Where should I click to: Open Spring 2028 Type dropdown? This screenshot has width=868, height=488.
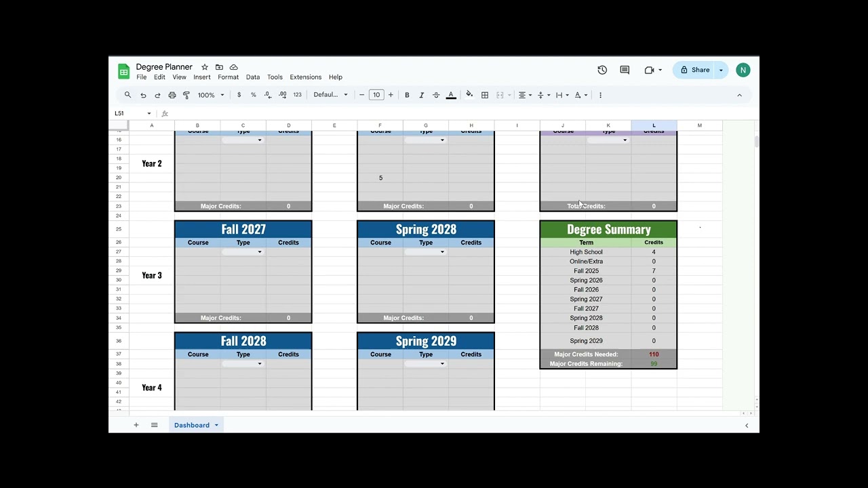tap(442, 252)
